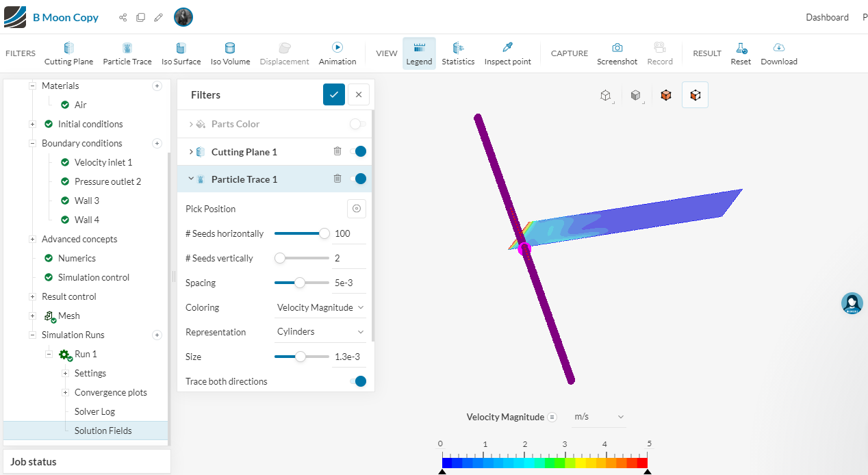Adjust the Seeds vertically slider
The width and height of the screenshot is (868, 475).
pyautogui.click(x=302, y=258)
